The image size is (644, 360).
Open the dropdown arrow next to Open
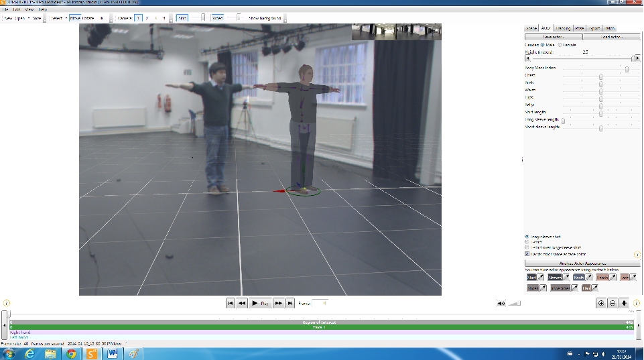click(x=28, y=18)
